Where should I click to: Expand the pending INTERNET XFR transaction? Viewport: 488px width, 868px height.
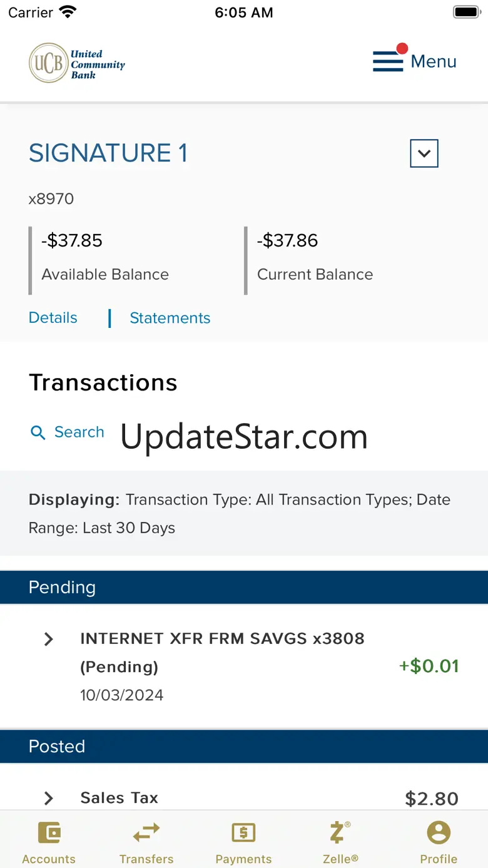(x=49, y=639)
